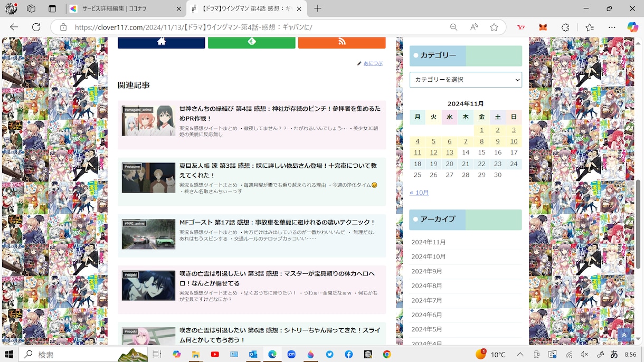Open Edge settings and more menu
The height and width of the screenshot is (362, 644).
pyautogui.click(x=611, y=27)
